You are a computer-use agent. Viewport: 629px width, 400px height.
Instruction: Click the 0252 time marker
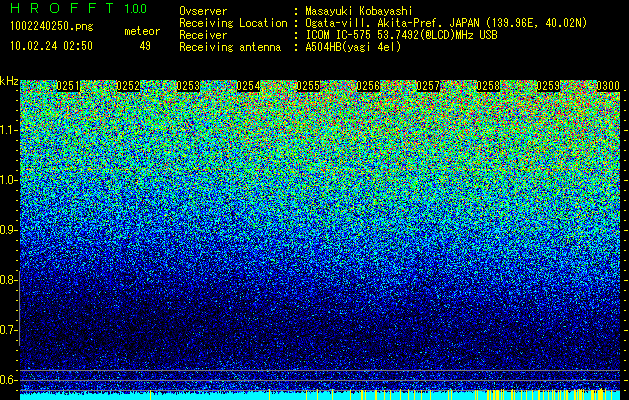(x=128, y=86)
